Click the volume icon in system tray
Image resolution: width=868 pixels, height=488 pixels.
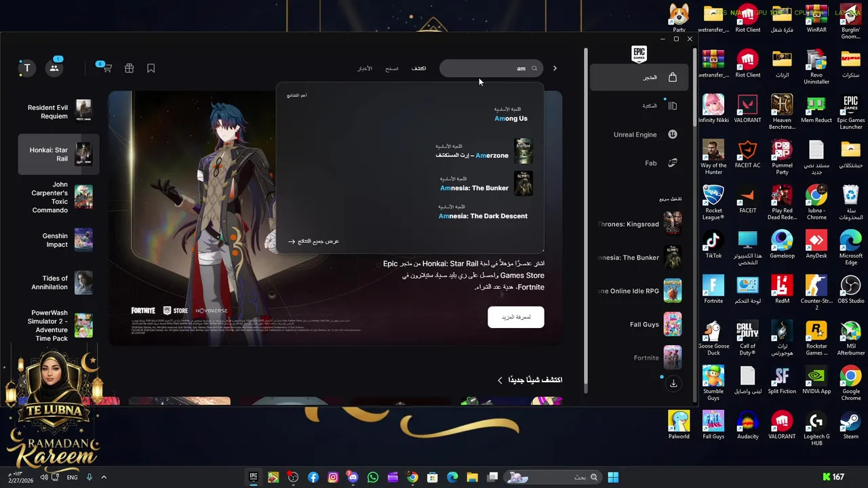[x=44, y=477]
